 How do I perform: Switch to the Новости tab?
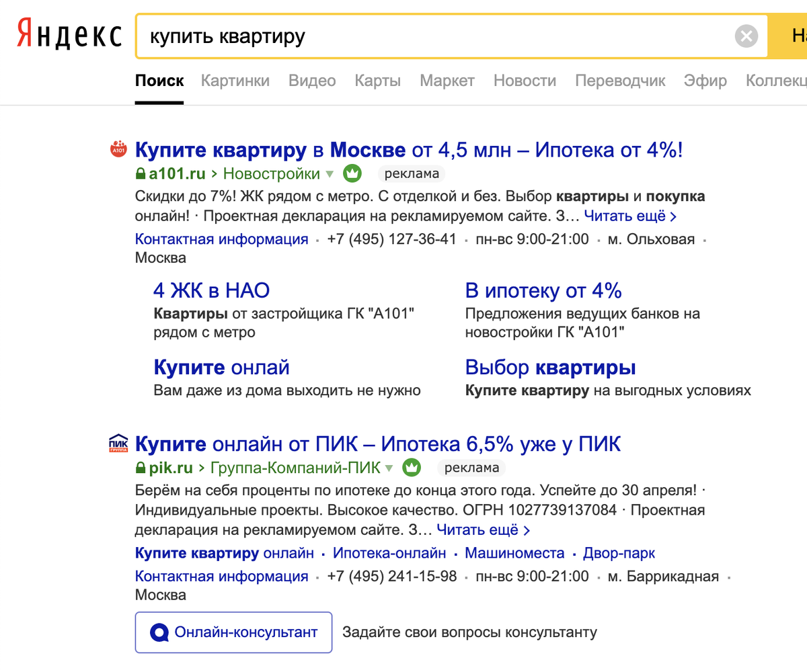click(525, 81)
